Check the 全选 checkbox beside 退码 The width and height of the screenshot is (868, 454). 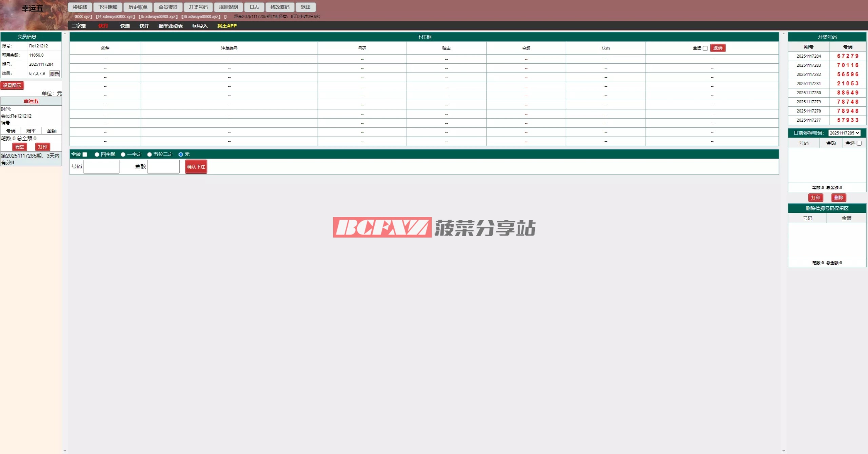click(x=705, y=48)
